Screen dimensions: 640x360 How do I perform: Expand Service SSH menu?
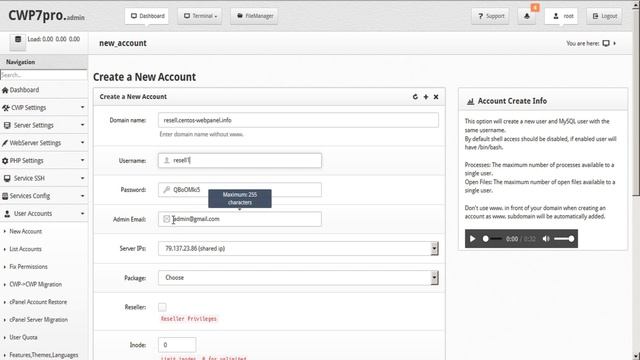coord(44,178)
